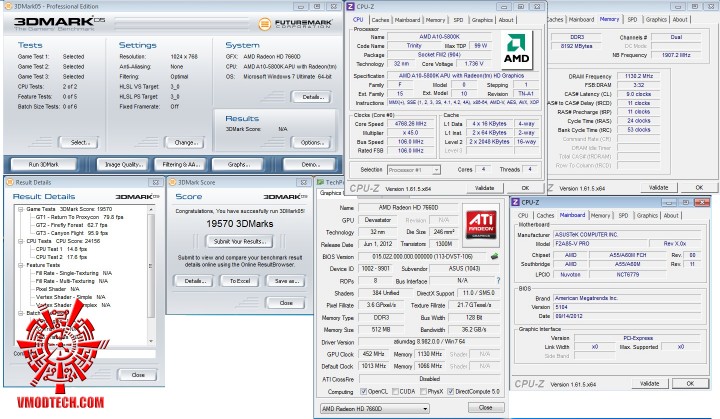Open the Graphs button

pyautogui.click(x=239, y=164)
